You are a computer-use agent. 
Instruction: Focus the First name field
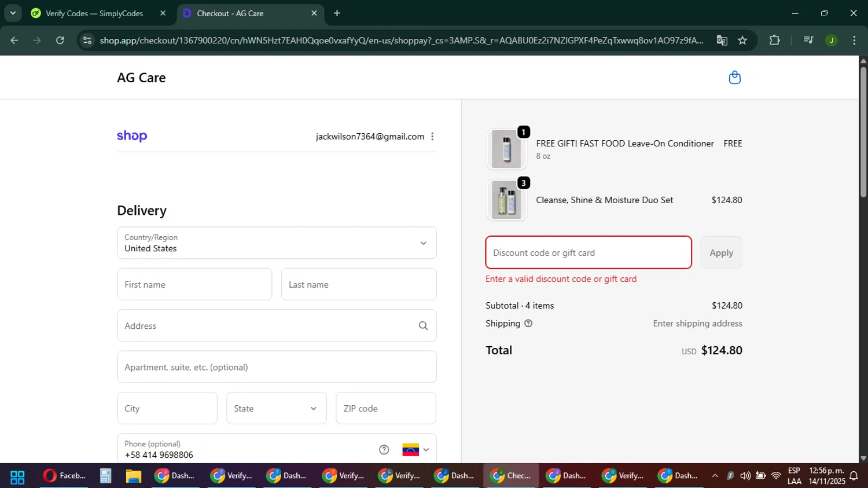(x=194, y=284)
